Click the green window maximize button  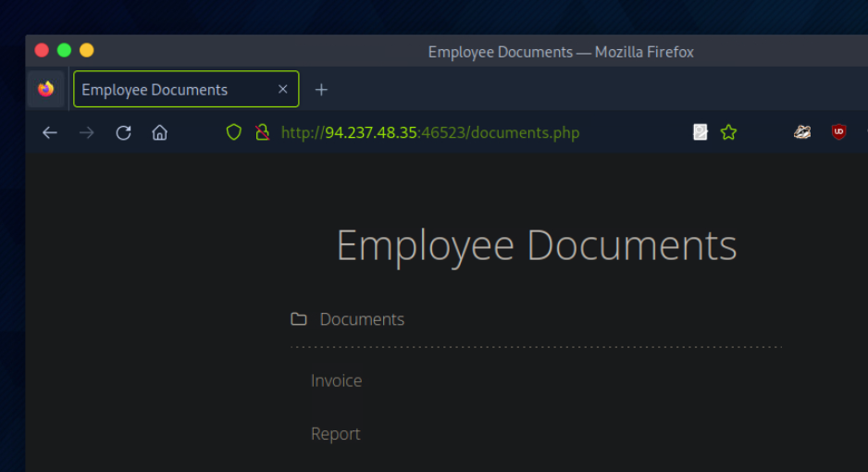pos(64,50)
